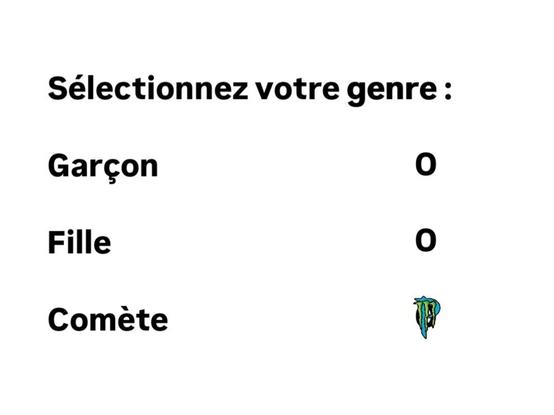554x415 pixels.
Task: Click the Comète label text
Action: [x=108, y=319]
